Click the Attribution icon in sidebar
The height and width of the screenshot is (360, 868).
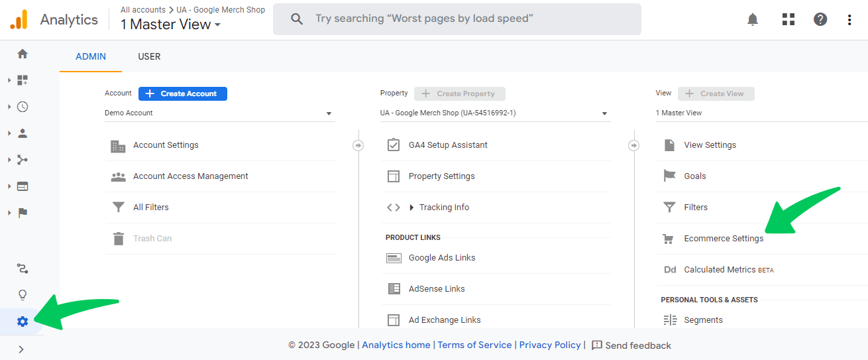pyautogui.click(x=23, y=269)
